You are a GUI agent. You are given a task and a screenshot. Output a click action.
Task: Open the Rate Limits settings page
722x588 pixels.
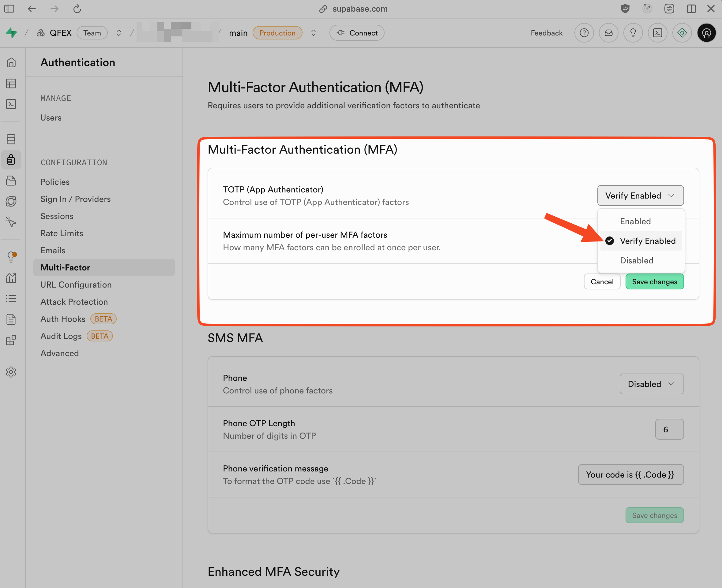(62, 233)
